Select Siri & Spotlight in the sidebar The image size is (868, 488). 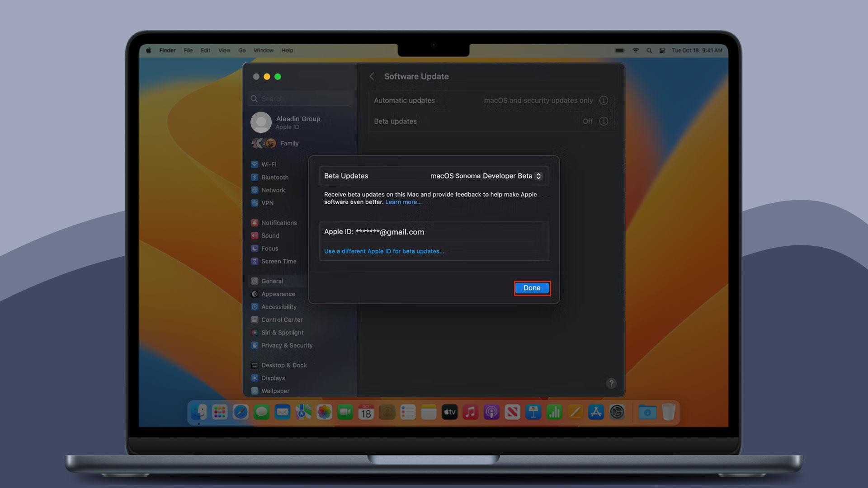[277, 333]
